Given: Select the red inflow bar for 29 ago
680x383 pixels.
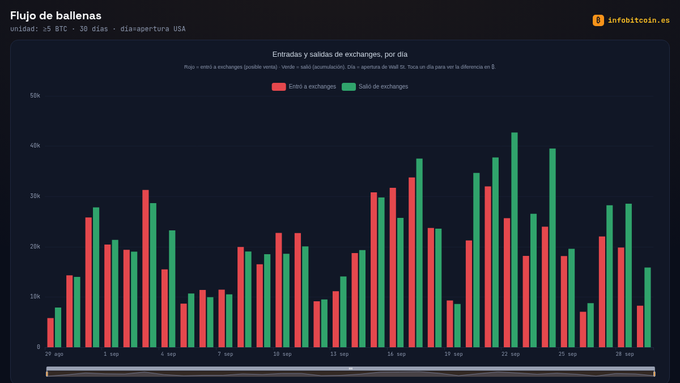Looking at the screenshot, I should (x=50, y=332).
